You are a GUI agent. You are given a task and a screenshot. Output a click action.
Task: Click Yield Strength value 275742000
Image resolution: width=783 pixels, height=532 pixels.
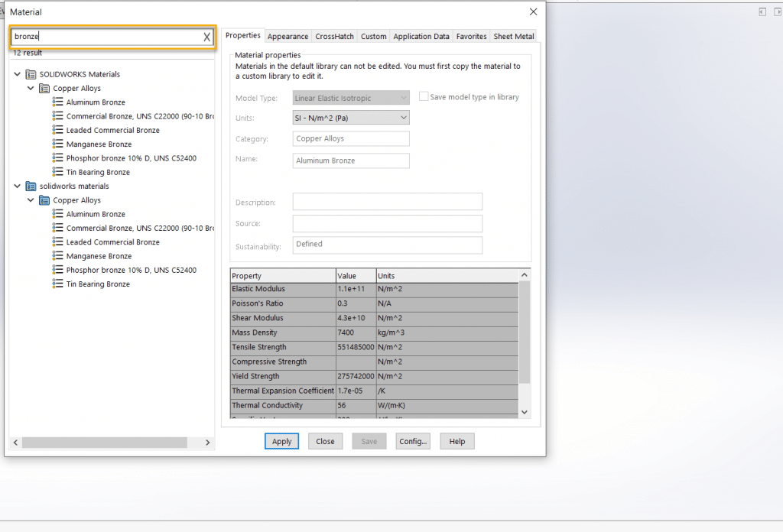356,376
